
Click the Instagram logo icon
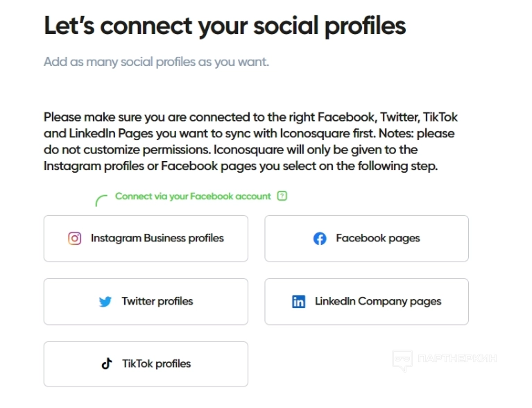(x=75, y=239)
